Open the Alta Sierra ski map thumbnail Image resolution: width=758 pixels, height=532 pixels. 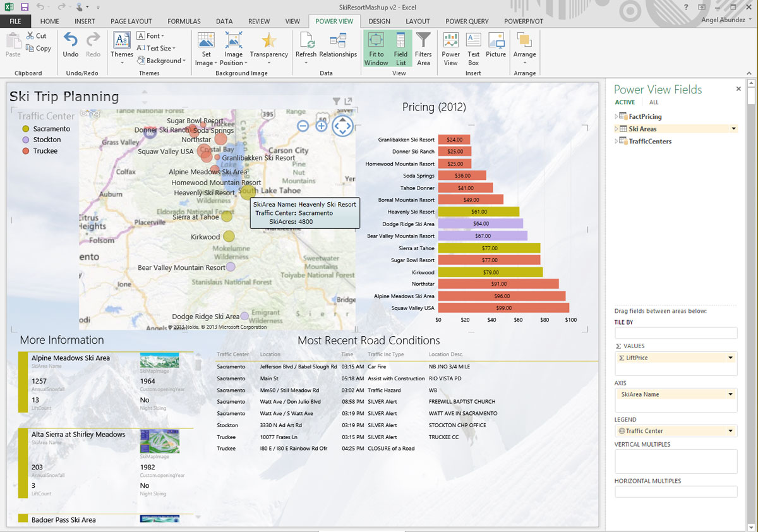click(x=159, y=442)
